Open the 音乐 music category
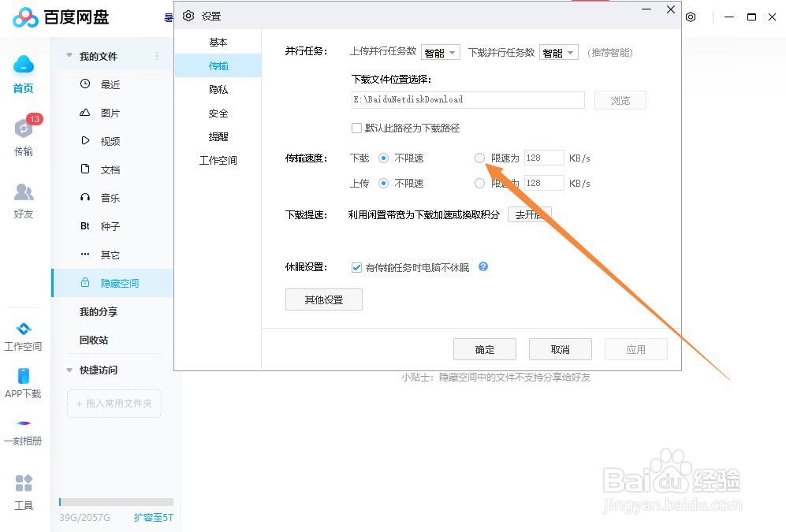The width and height of the screenshot is (786, 532). (x=110, y=198)
